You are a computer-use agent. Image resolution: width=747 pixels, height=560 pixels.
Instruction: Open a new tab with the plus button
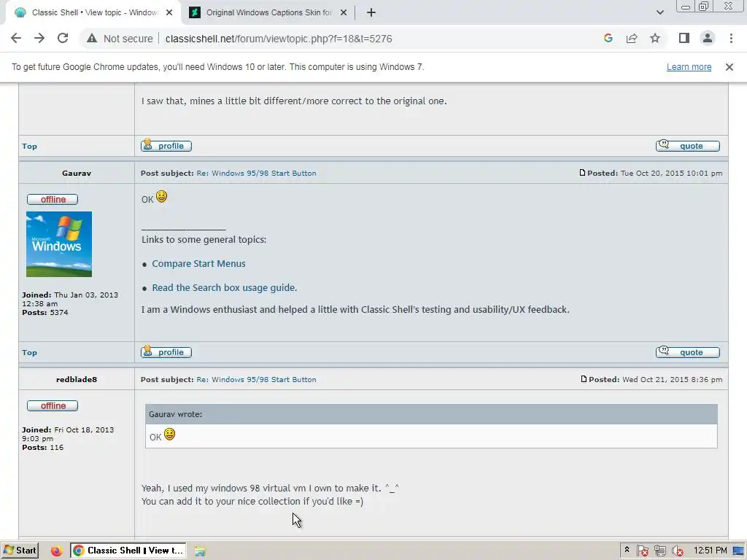click(371, 12)
